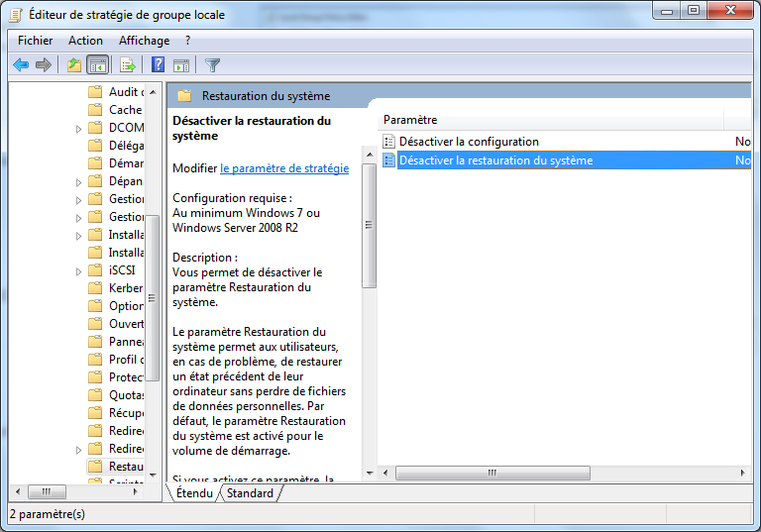
Task: Click the app icon in title bar
Action: click(16, 15)
